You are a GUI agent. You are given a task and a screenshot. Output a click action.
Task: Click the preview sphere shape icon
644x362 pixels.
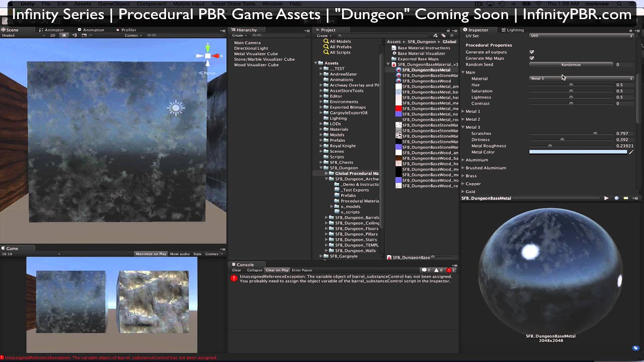pyautogui.click(x=617, y=198)
